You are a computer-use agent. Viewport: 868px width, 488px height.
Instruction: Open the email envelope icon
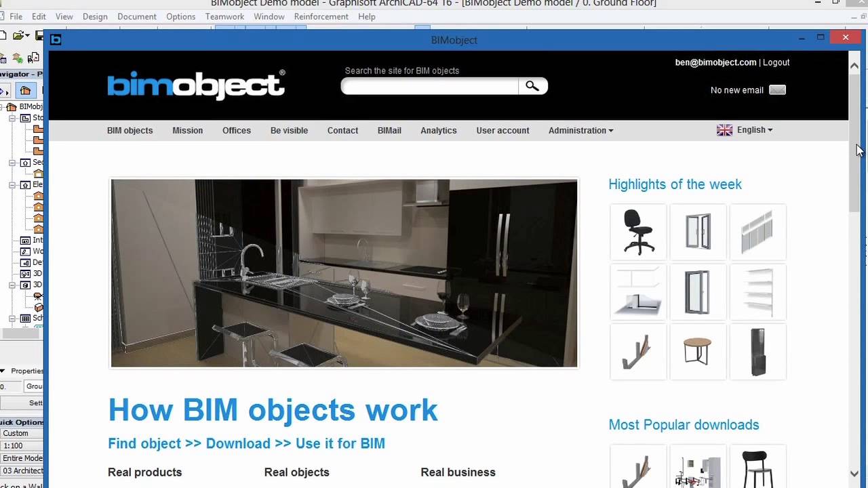[777, 90]
